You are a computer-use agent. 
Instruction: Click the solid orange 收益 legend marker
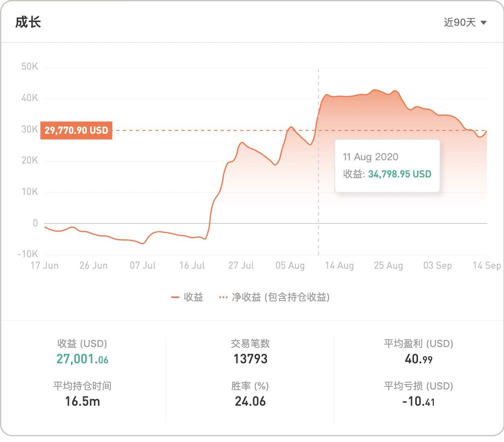(x=175, y=298)
